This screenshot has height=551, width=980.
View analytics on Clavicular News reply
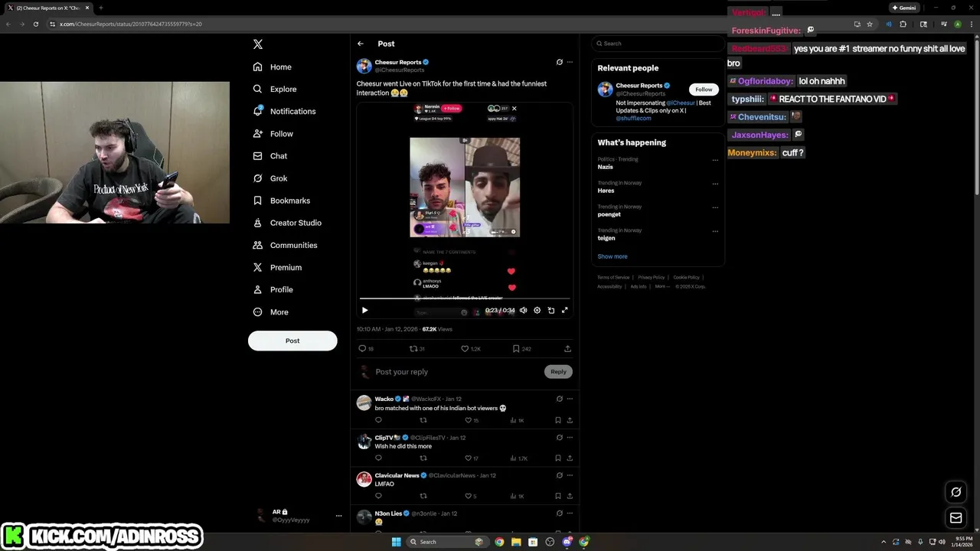point(518,496)
